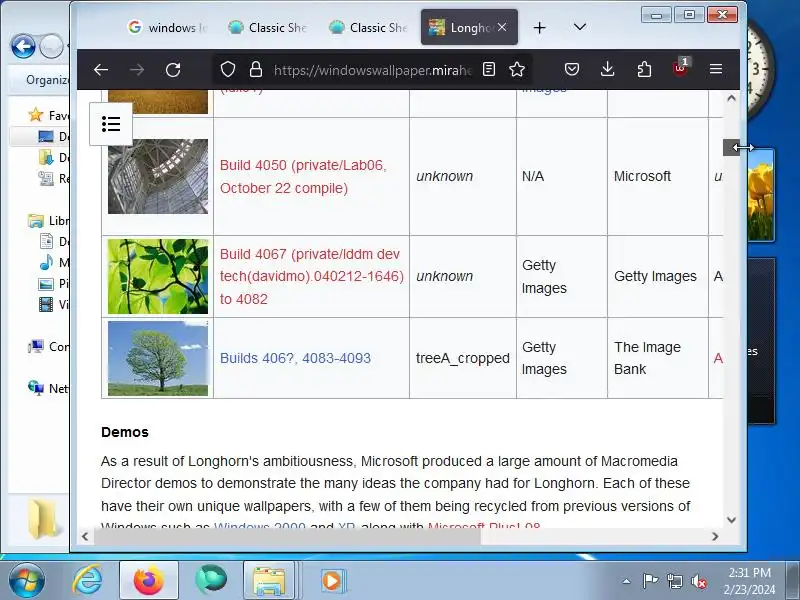Follow Windows 2000 link in Demos paragraph
The image size is (800, 600).
(260, 526)
